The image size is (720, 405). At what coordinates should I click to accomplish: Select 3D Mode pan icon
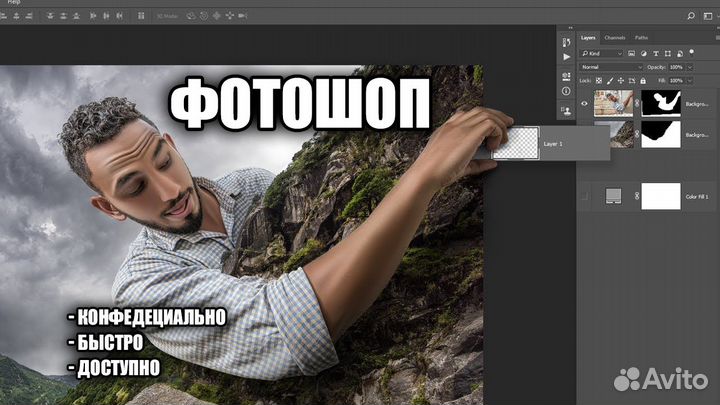tap(217, 16)
